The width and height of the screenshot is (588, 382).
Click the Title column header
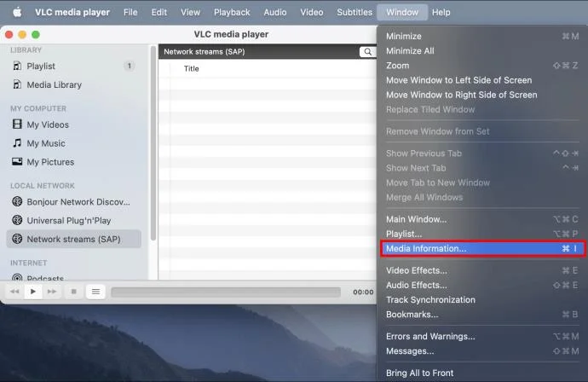pyautogui.click(x=191, y=69)
